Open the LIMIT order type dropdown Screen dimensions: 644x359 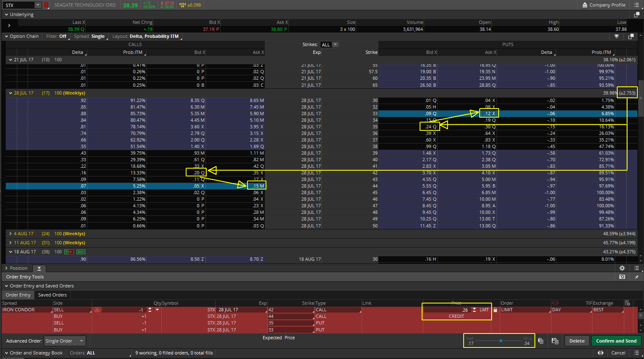click(525, 310)
